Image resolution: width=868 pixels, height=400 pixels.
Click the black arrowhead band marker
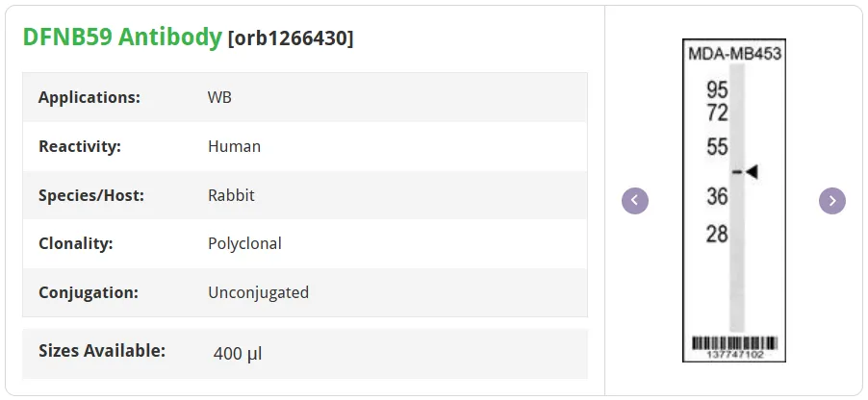[752, 172]
